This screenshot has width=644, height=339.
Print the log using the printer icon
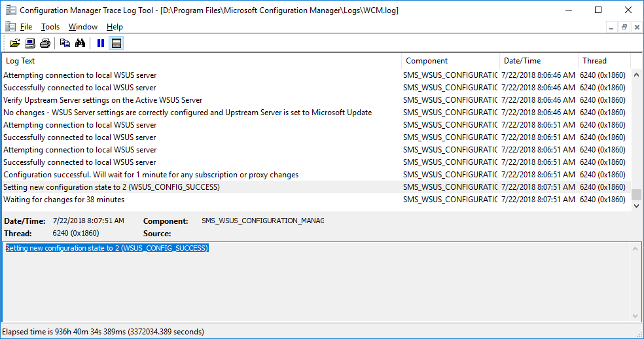[x=45, y=43]
